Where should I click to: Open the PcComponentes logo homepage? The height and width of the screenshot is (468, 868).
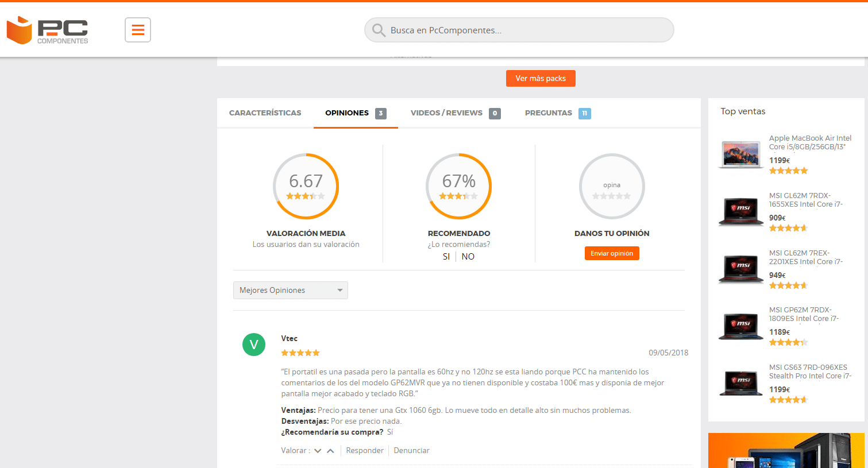click(47, 30)
